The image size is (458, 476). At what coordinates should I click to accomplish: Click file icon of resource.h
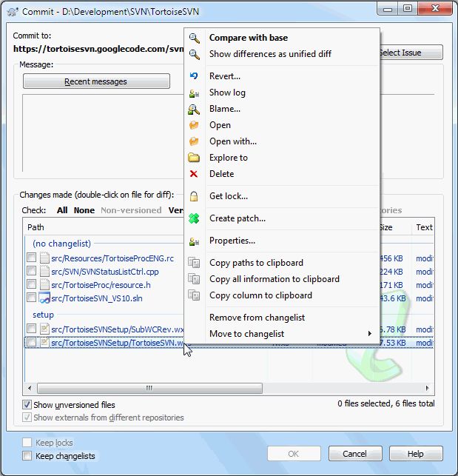click(44, 285)
